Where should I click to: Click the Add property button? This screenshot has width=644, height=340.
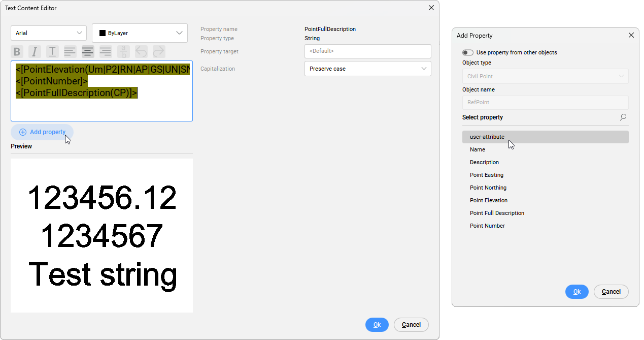[42, 132]
